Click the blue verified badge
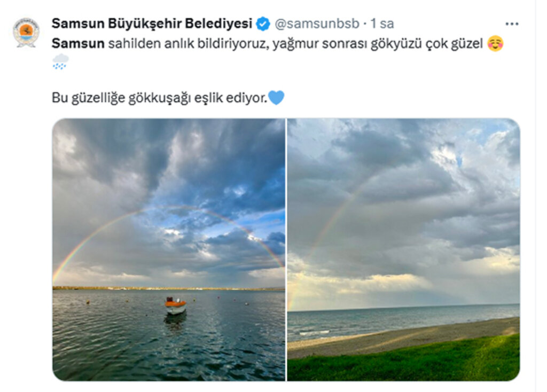This screenshot has height=392, width=547. 263,23
